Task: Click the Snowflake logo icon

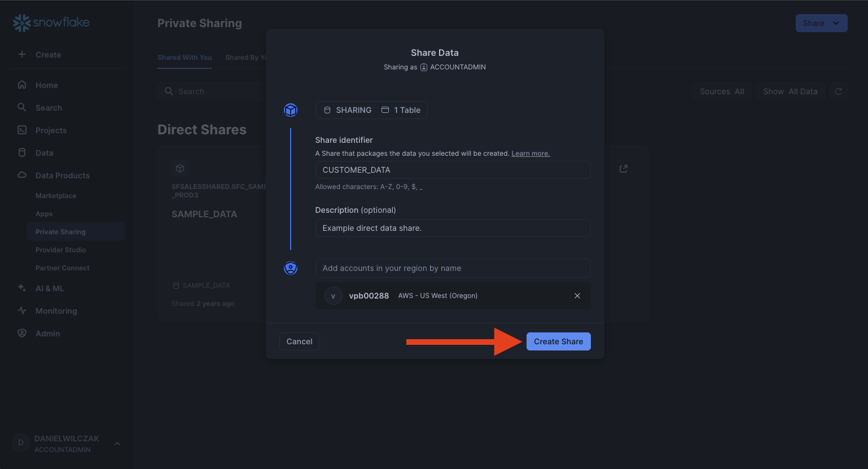Action: point(21,23)
